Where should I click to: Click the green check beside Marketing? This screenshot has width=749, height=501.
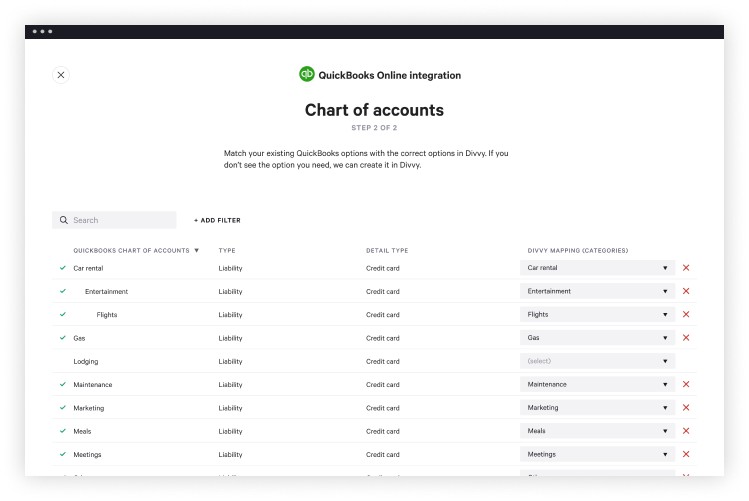(63, 407)
